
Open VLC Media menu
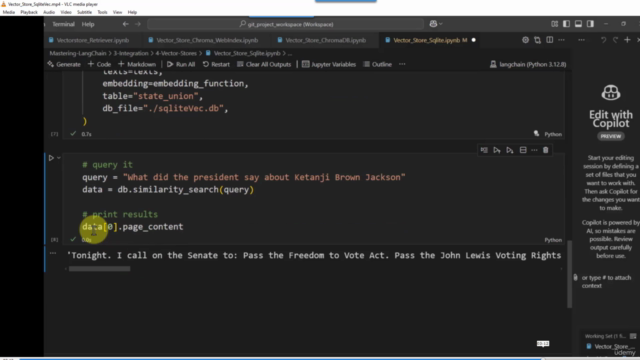9,12
